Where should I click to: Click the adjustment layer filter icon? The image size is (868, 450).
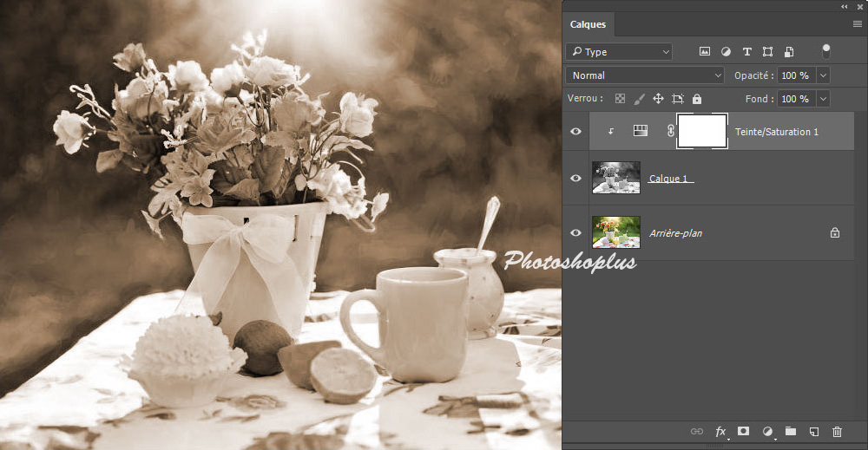point(726,52)
